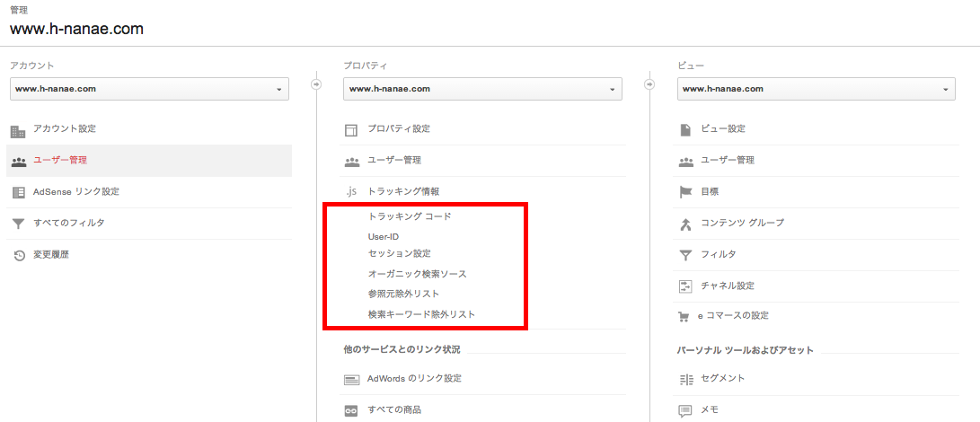This screenshot has height=422, width=980.
Task: Click the arrow between property and view columns
Action: (650, 84)
